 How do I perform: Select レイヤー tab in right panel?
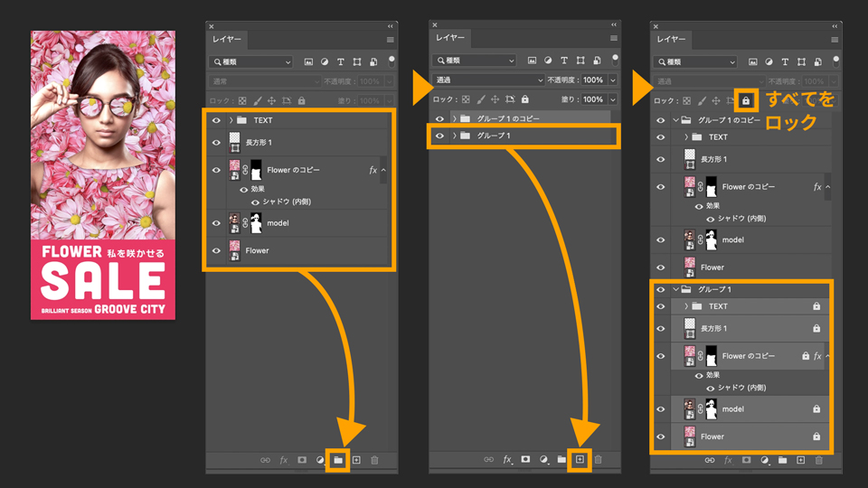[671, 39]
